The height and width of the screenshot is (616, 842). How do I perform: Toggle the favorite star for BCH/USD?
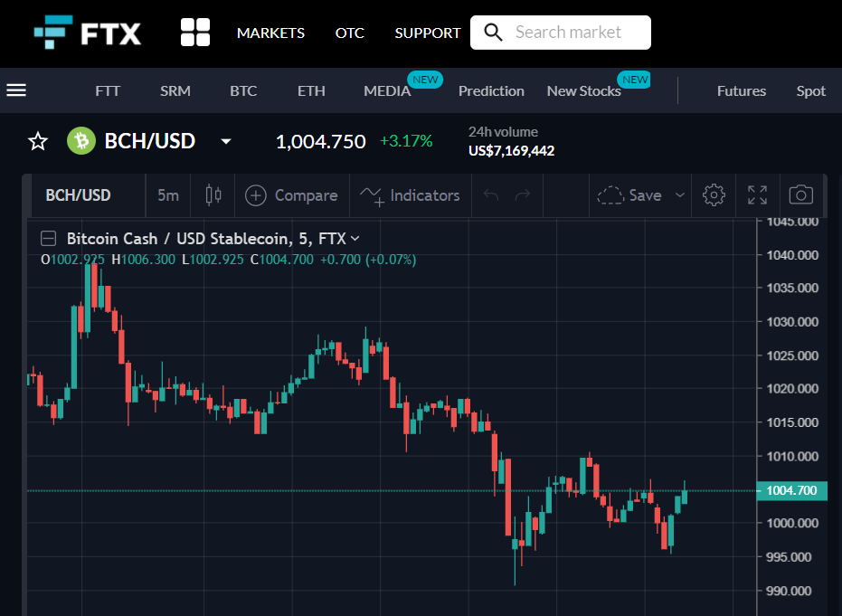coord(38,142)
